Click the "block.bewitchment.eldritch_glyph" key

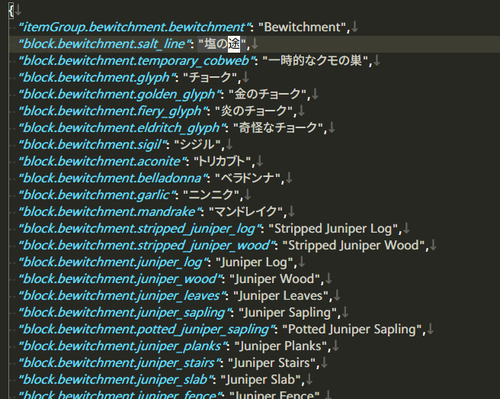tap(122, 128)
